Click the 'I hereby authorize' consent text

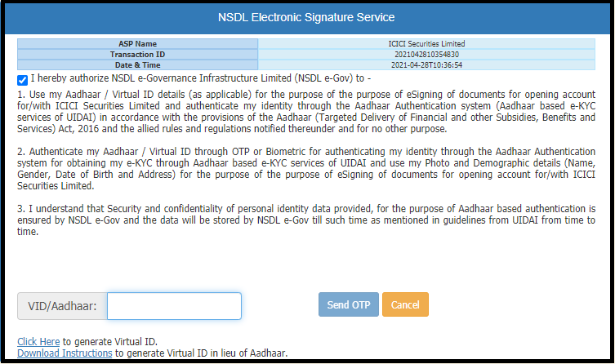click(201, 79)
